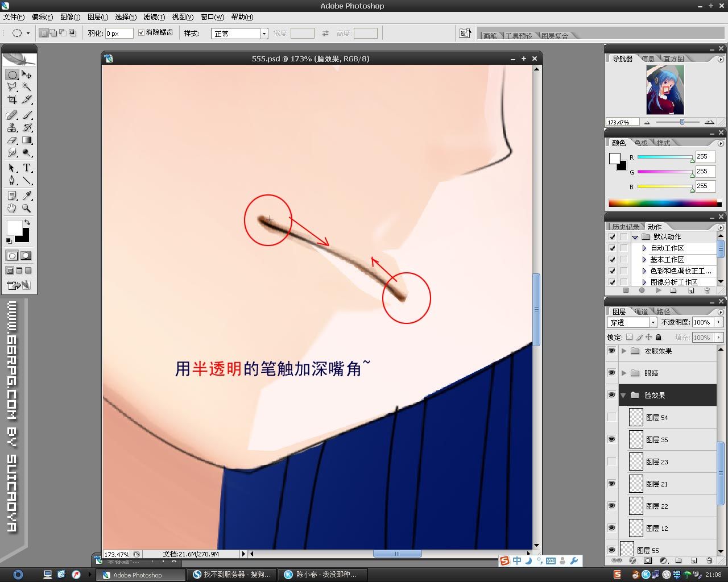This screenshot has height=582, width=728.
Task: Select the Magic Wand tool
Action: (27, 87)
